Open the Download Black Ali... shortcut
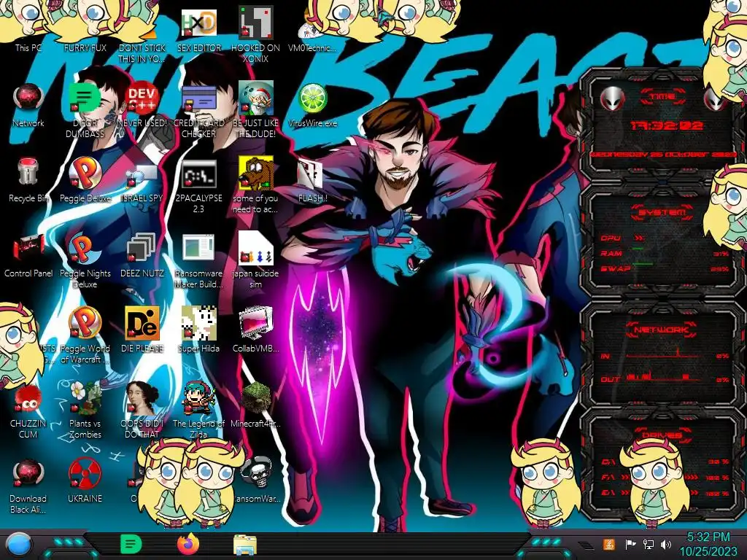 (x=28, y=474)
